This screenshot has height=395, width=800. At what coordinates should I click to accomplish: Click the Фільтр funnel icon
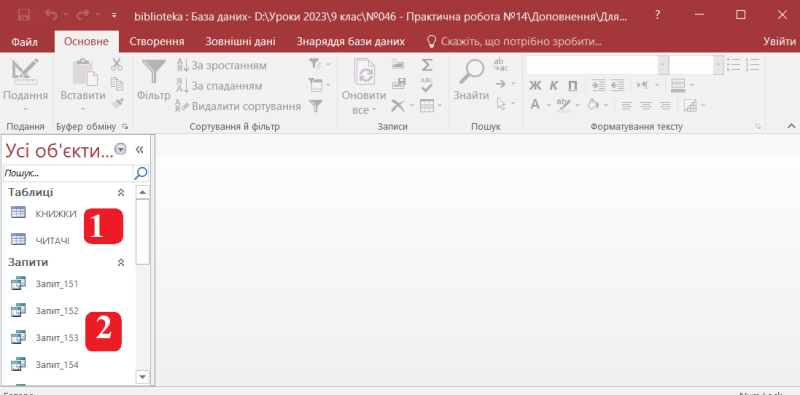[154, 72]
